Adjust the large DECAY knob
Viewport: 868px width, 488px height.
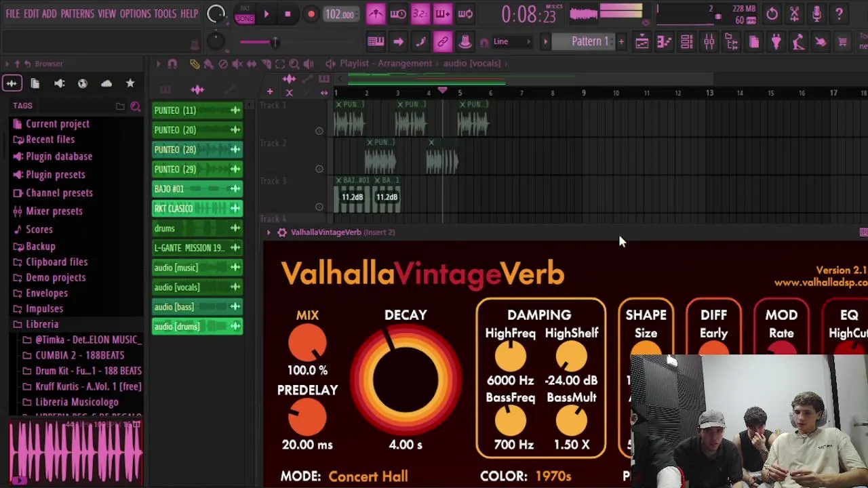pos(406,379)
